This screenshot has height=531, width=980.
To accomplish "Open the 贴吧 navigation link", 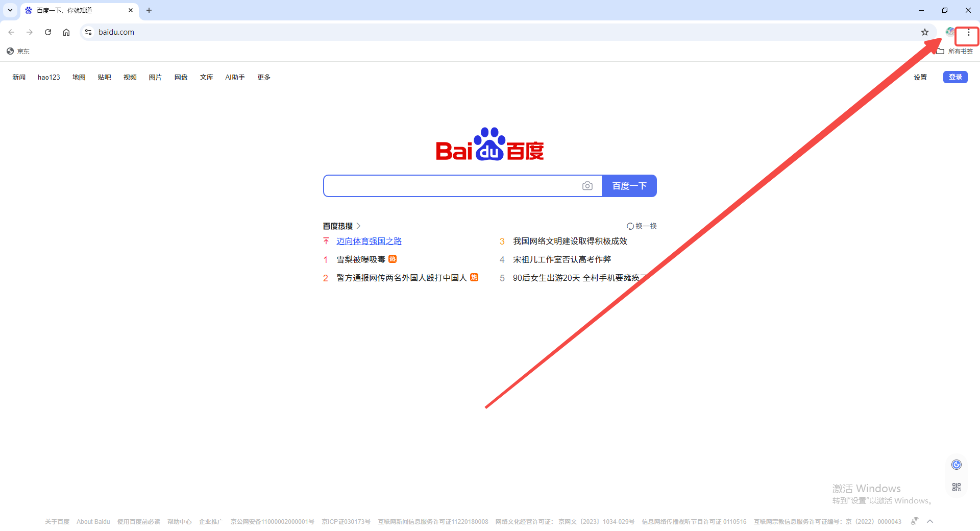I will (x=105, y=77).
